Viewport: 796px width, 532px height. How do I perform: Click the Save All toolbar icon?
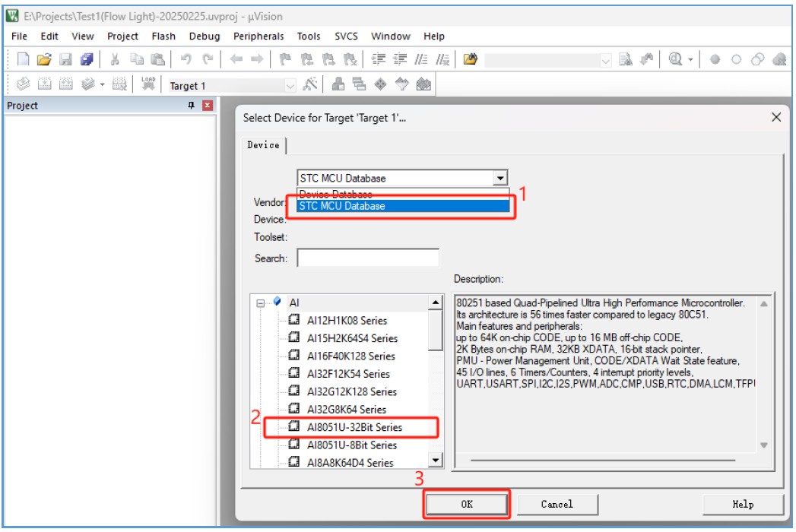87,59
